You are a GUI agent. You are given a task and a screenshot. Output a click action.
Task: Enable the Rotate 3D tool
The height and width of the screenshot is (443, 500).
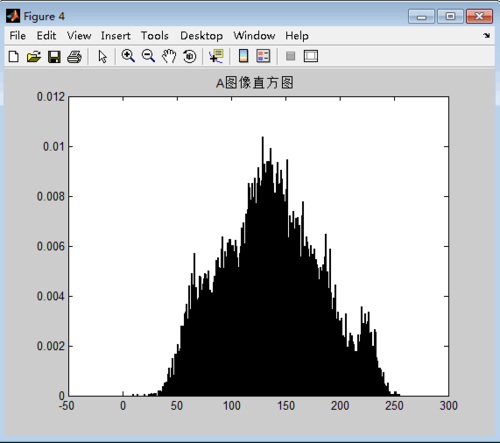click(190, 56)
